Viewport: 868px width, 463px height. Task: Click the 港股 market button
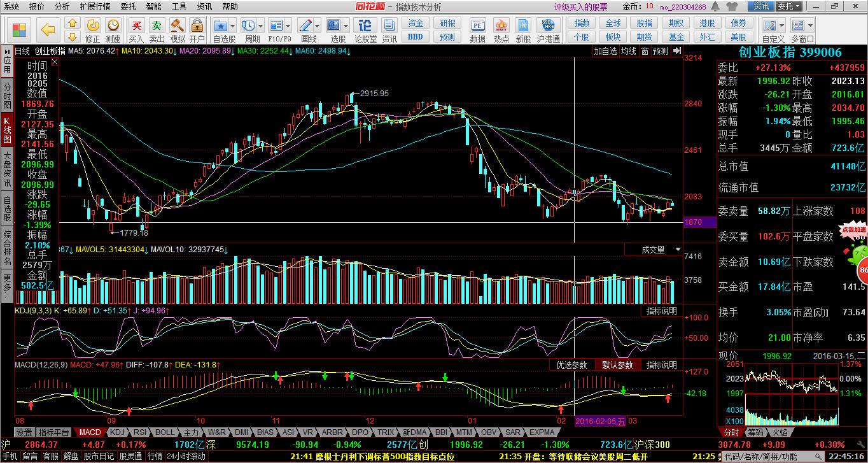click(708, 24)
